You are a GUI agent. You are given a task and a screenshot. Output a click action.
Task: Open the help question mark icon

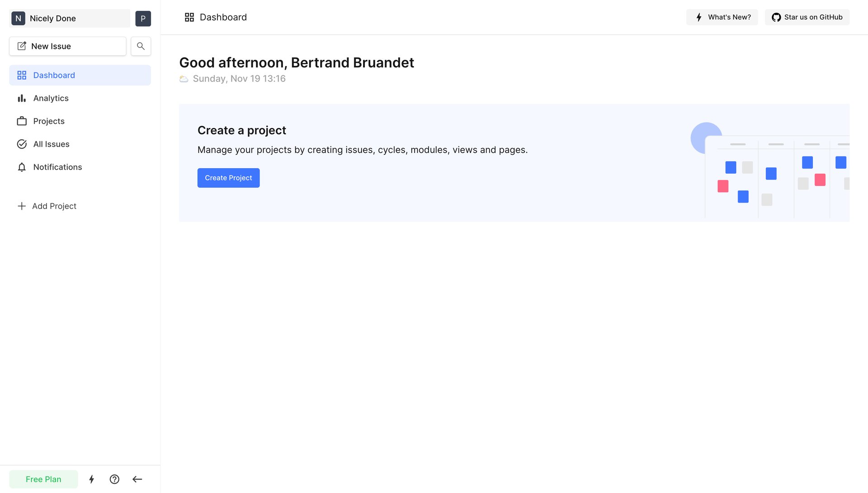[114, 479]
